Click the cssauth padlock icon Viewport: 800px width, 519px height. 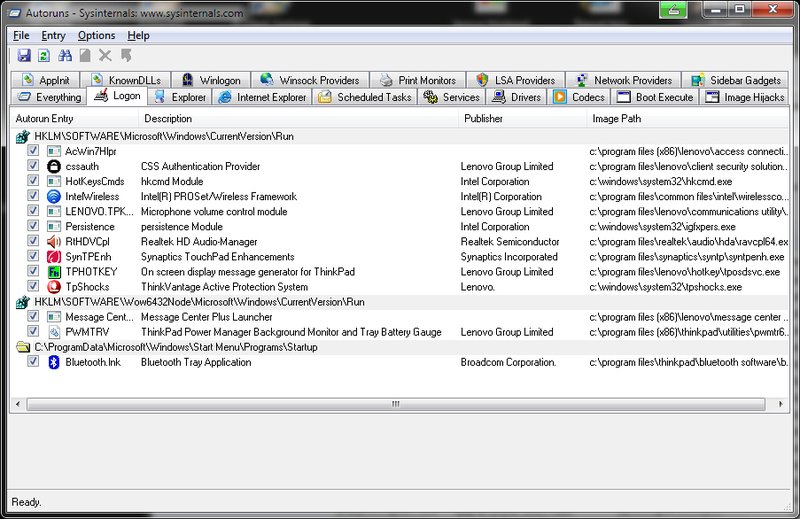[54, 166]
